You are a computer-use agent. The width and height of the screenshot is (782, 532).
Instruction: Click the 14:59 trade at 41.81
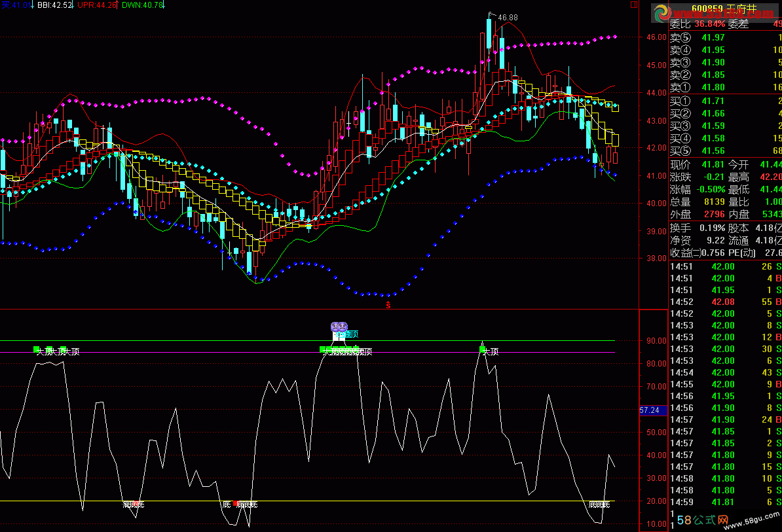[725, 502]
